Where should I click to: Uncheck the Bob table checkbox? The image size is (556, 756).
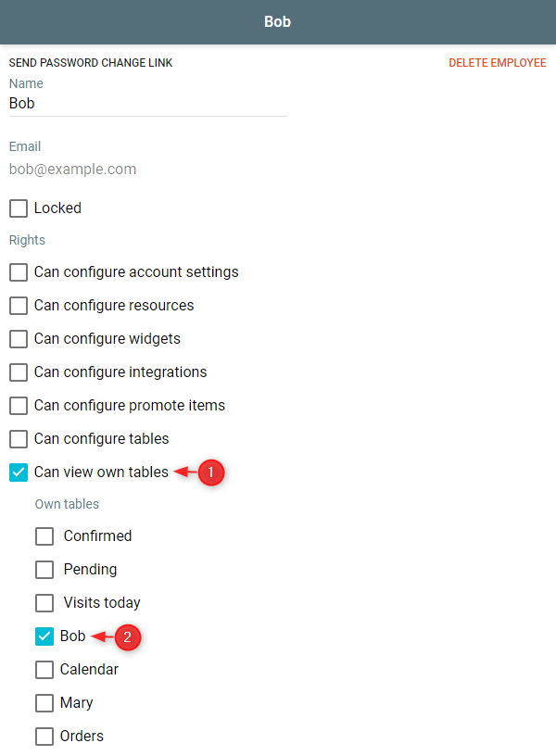click(44, 636)
